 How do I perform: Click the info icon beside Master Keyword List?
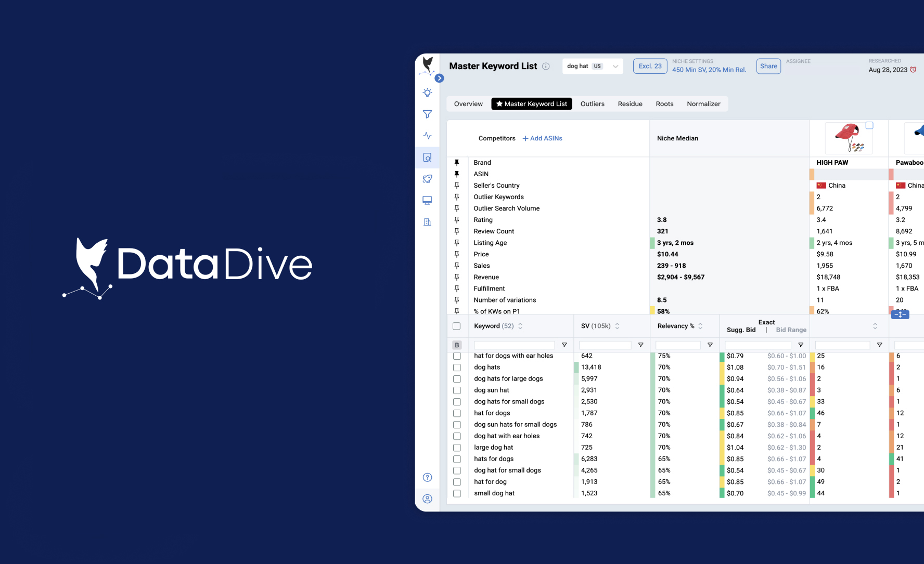tap(546, 66)
